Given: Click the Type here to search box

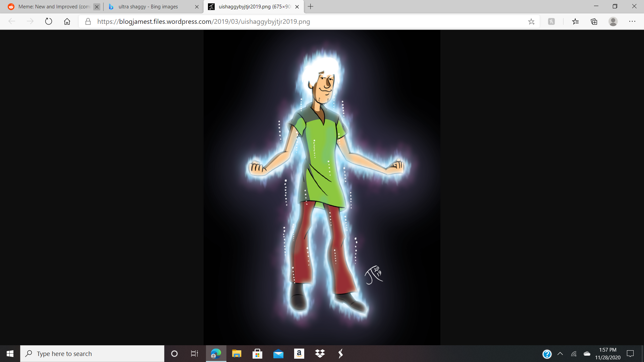Looking at the screenshot, I should point(92,354).
